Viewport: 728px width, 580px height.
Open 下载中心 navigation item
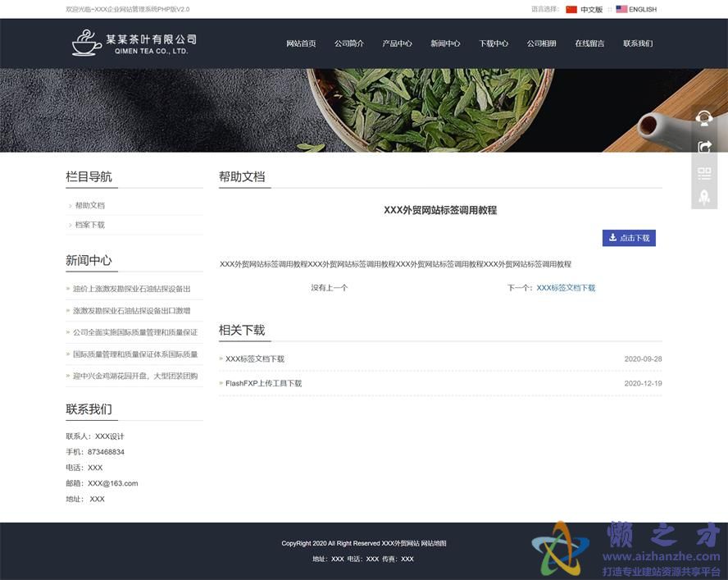[x=494, y=43]
